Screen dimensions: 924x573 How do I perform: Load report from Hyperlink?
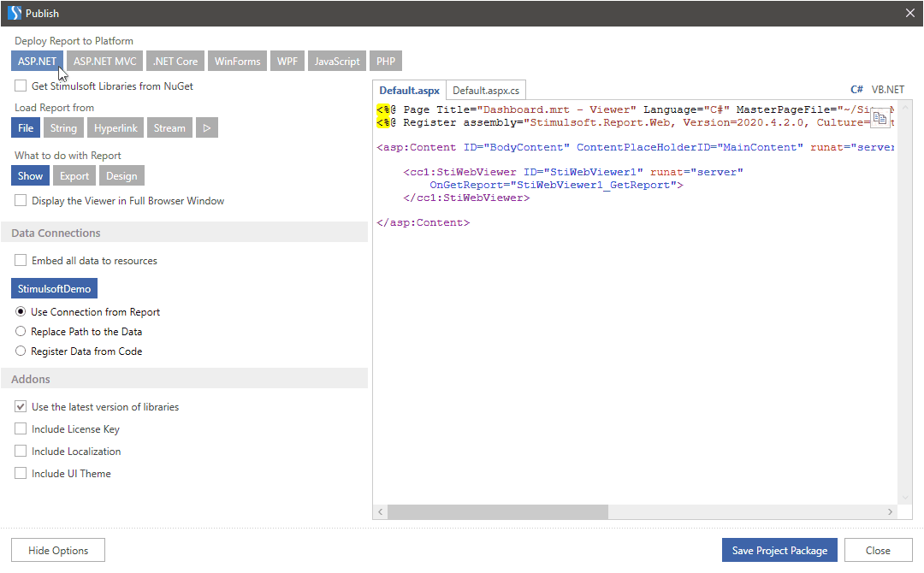point(115,127)
